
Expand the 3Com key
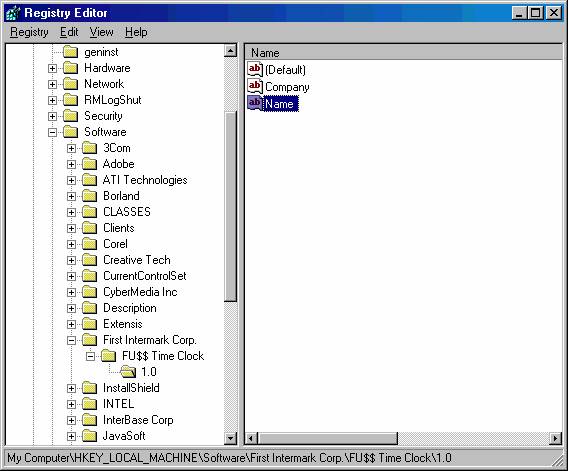point(71,148)
